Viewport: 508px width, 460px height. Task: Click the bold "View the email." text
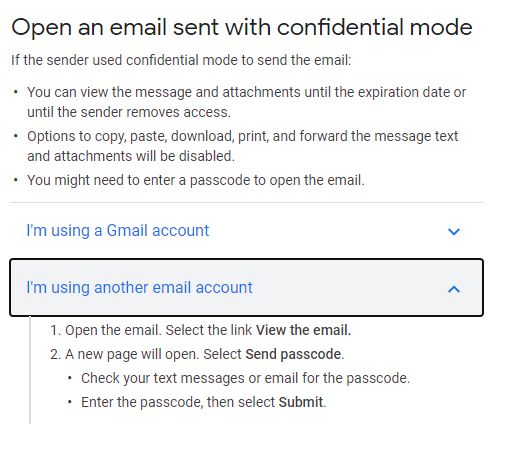303,330
